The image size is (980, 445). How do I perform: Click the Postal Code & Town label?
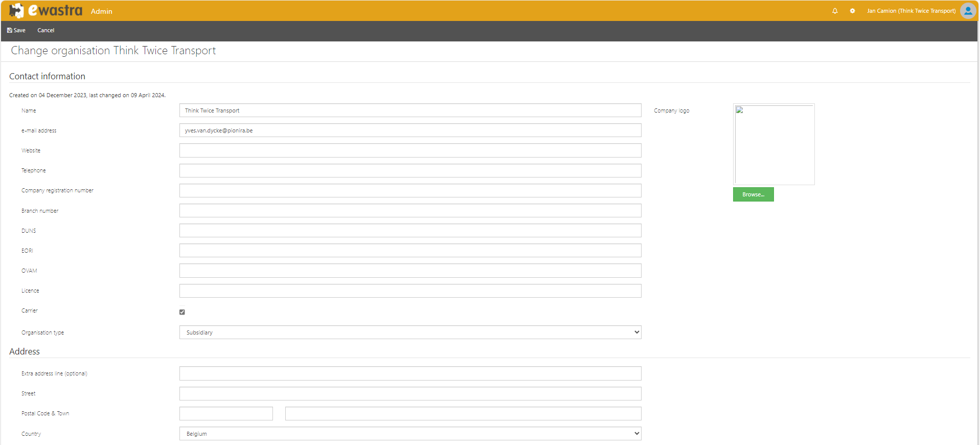coord(45,413)
